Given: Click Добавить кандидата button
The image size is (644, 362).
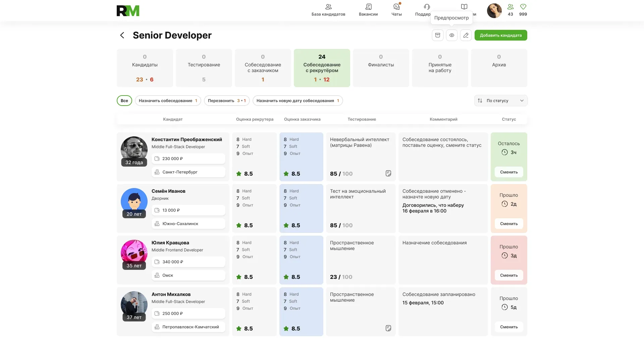Looking at the screenshot, I should [x=501, y=35].
